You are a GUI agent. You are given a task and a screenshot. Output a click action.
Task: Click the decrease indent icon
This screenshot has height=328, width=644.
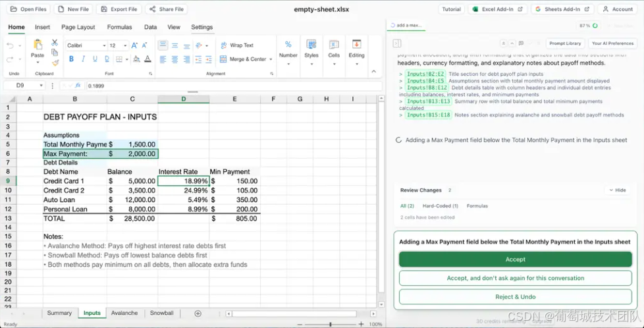coord(199,59)
